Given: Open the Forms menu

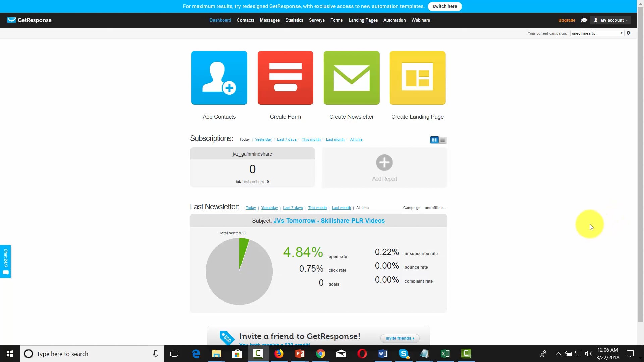Looking at the screenshot, I should (x=336, y=20).
